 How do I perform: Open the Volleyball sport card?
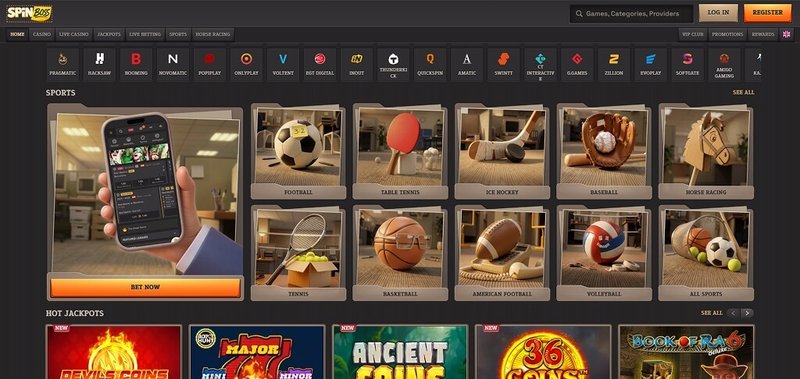tap(604, 253)
